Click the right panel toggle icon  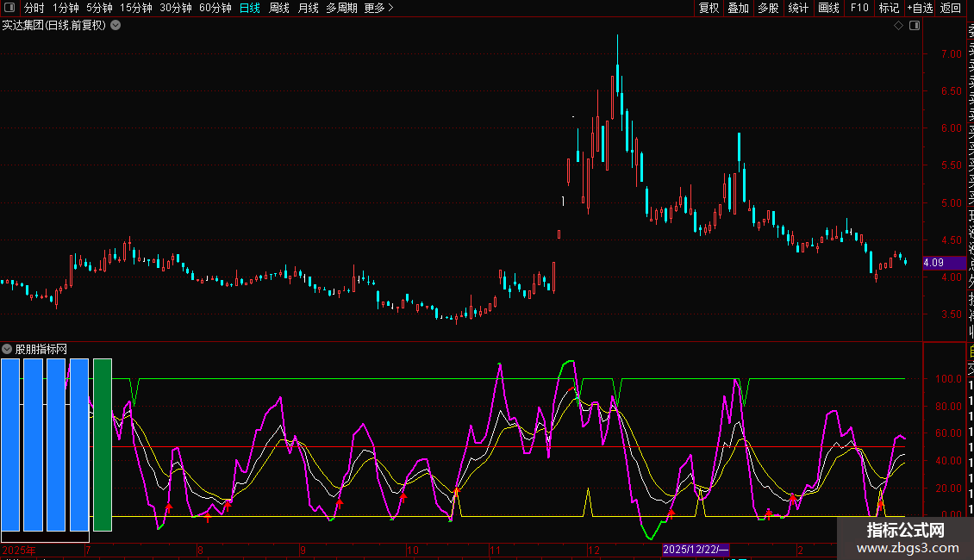coord(915,26)
